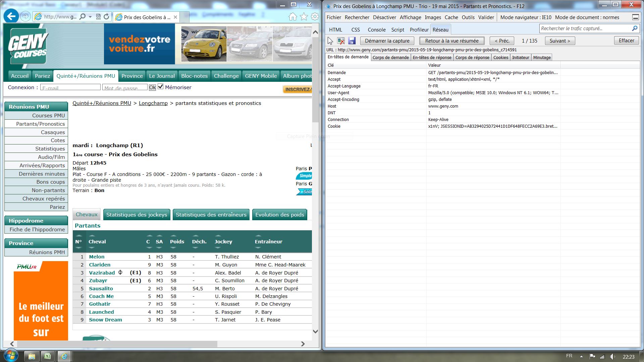This screenshot has width=644, height=362.
Task: Sort by the Cheval column header arrows
Action: 92,242
